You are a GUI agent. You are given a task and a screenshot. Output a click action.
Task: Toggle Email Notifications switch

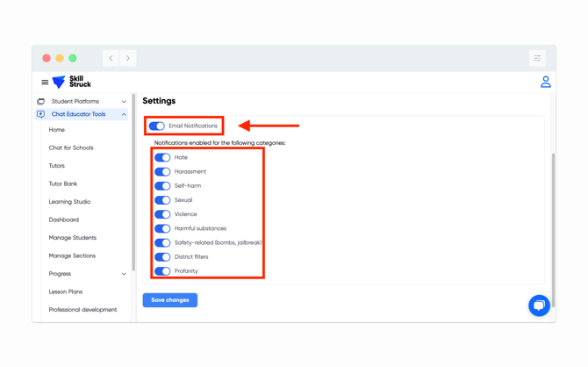tap(157, 126)
